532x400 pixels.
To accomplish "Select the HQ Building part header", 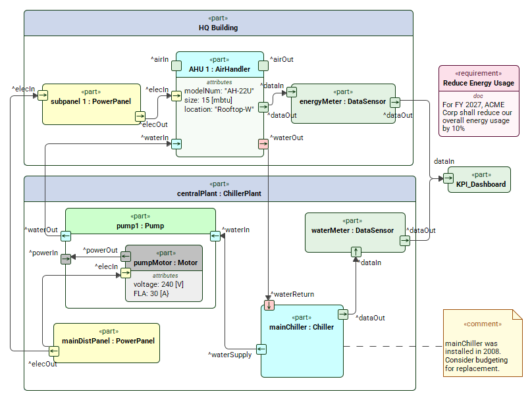I will (219, 23).
